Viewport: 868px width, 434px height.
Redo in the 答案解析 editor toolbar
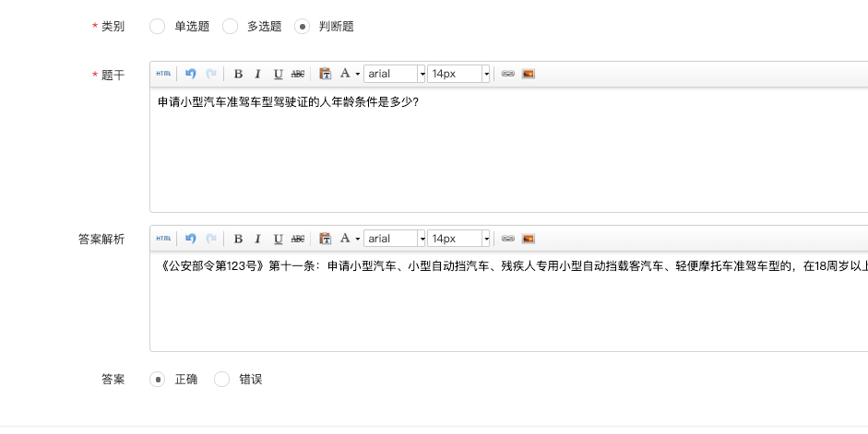(211, 239)
